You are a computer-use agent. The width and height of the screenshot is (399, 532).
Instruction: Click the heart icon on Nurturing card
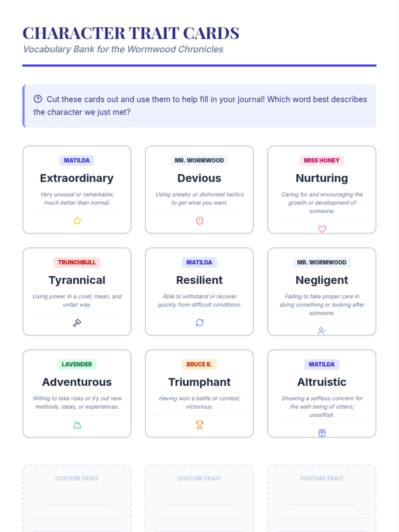[x=322, y=229]
